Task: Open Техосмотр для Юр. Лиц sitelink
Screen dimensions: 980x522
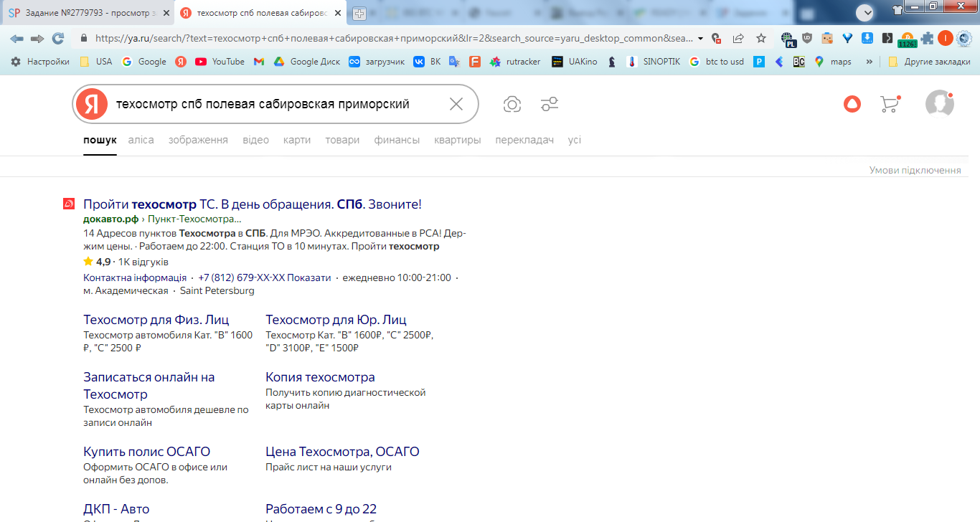Action: (336, 320)
